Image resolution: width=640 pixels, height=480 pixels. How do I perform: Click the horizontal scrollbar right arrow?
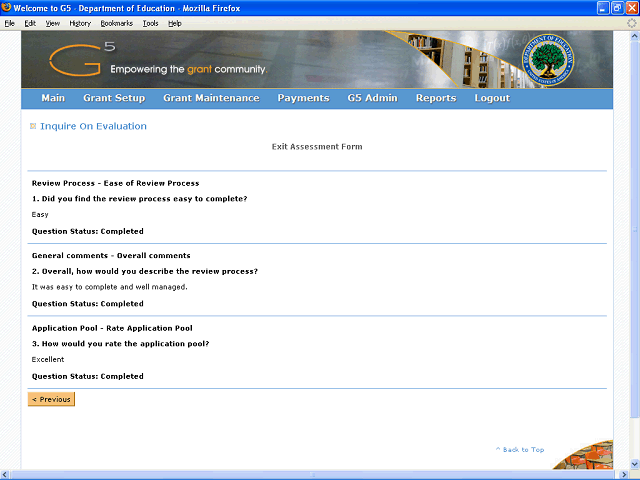[x=624, y=475]
